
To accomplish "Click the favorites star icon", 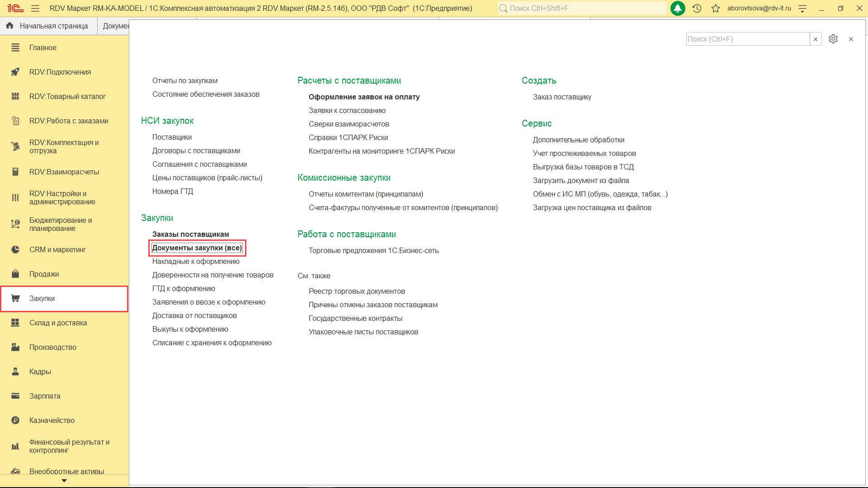I will pyautogui.click(x=715, y=8).
